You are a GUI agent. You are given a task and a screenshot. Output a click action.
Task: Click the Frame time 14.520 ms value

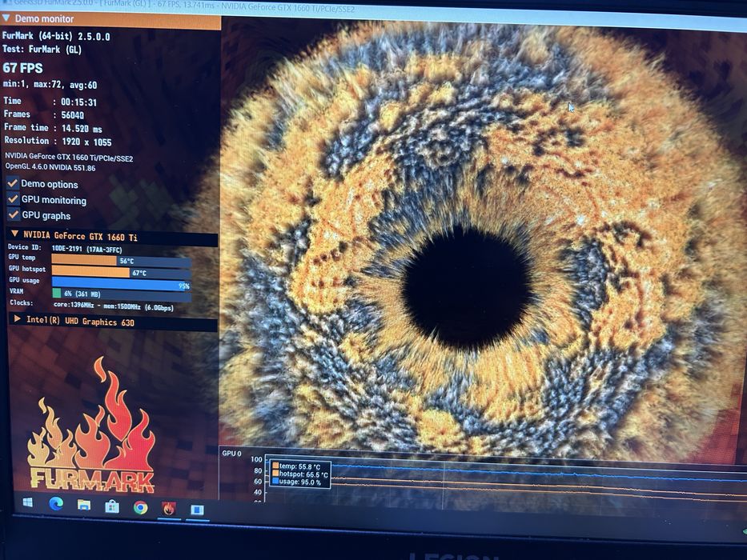click(82, 128)
